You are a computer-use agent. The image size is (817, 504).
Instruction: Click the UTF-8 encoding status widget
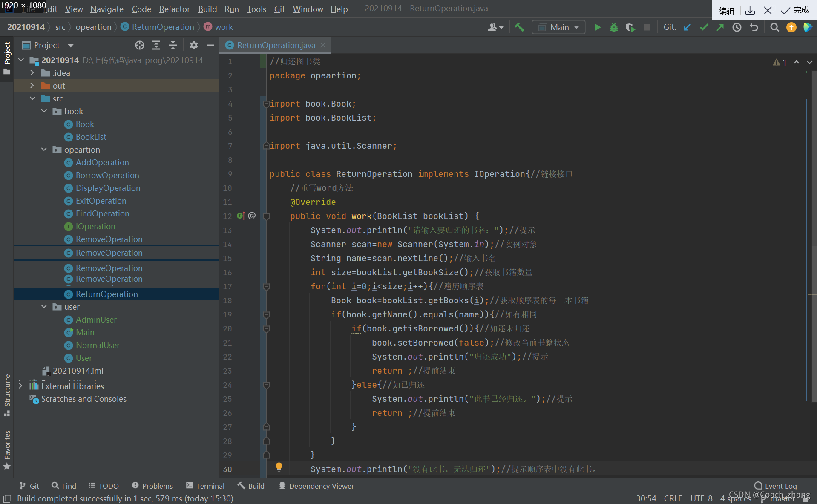pyautogui.click(x=701, y=498)
